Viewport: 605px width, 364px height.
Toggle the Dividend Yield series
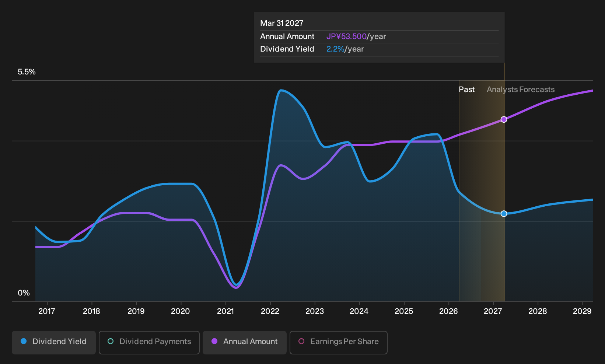pyautogui.click(x=54, y=342)
